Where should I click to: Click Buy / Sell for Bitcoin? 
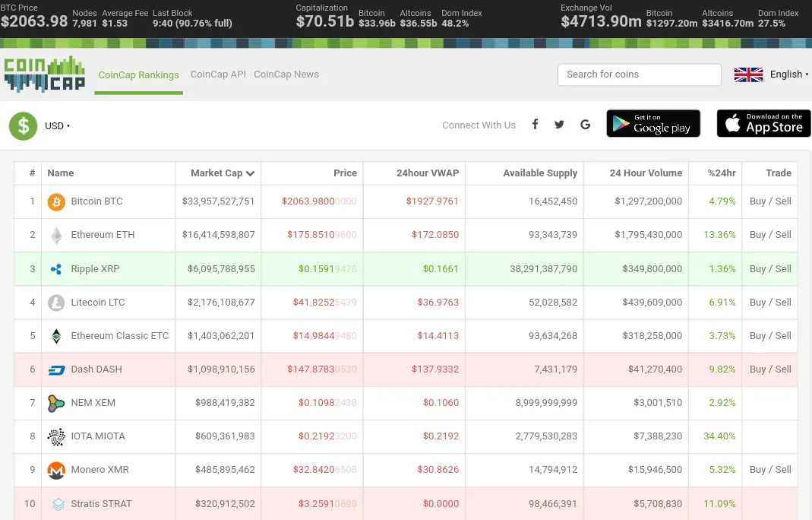point(770,201)
